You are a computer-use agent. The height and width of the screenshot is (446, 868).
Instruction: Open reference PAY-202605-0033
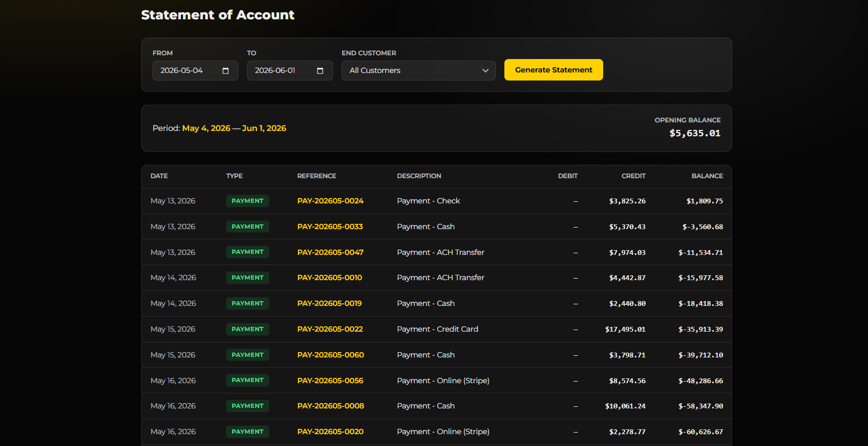click(330, 226)
